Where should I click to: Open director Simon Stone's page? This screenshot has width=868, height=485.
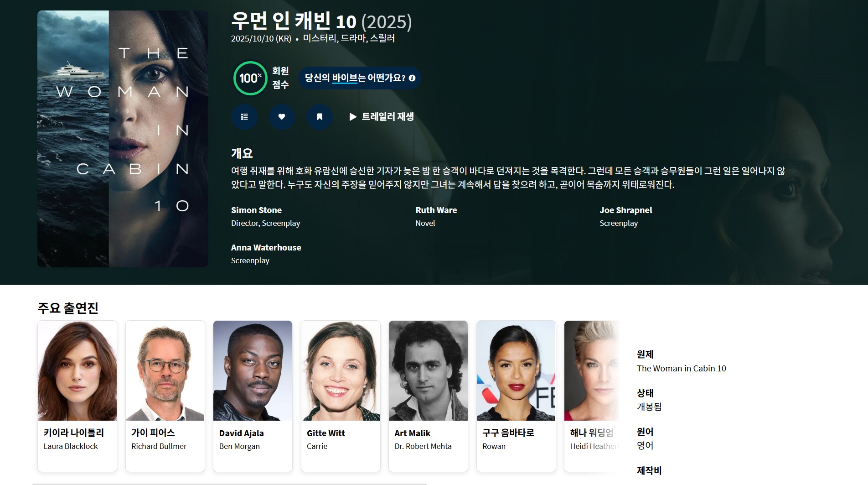pos(256,210)
